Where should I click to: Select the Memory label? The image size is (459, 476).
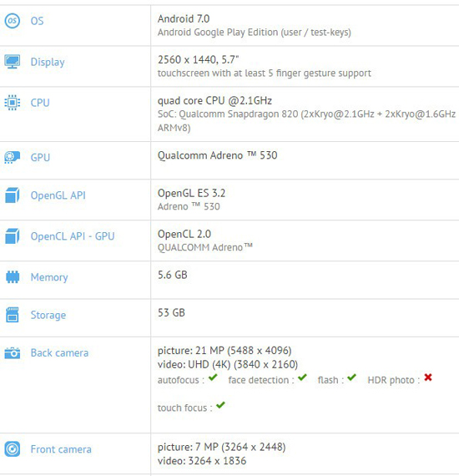coord(49,277)
